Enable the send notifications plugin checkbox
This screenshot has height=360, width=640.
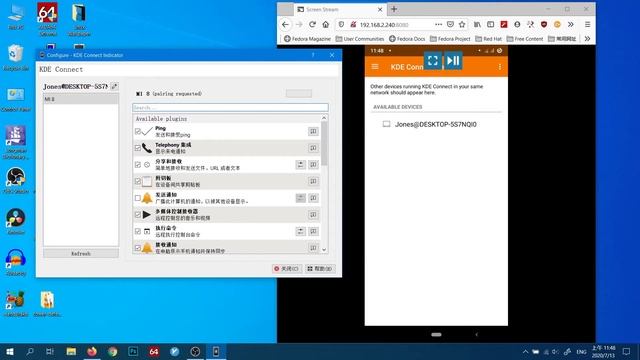coord(138,198)
